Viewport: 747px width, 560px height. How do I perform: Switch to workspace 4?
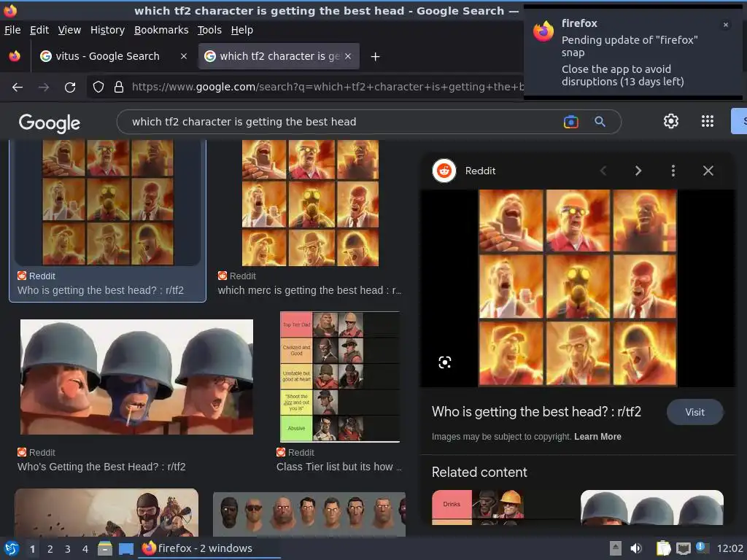pos(85,549)
